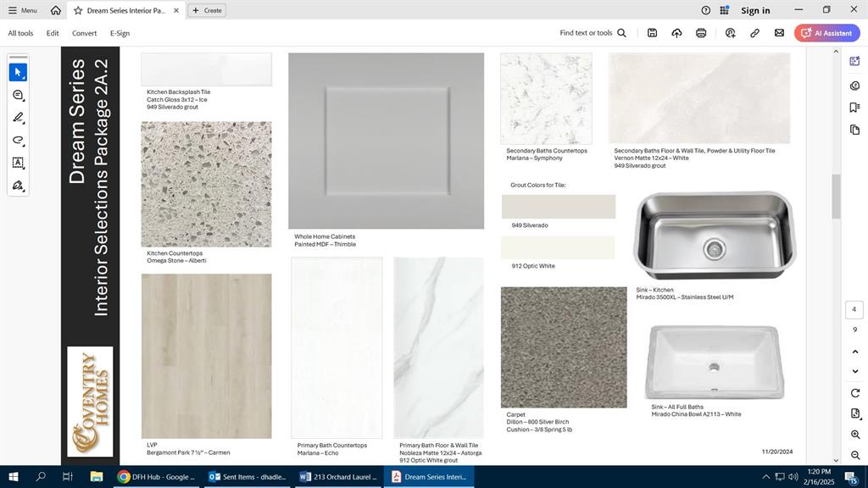Select the freehand draw tool
The width and height of the screenshot is (868, 488).
pos(18,141)
